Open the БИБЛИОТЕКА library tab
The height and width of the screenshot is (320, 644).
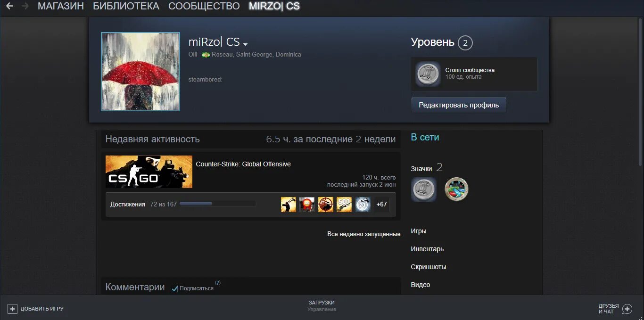pos(126,6)
